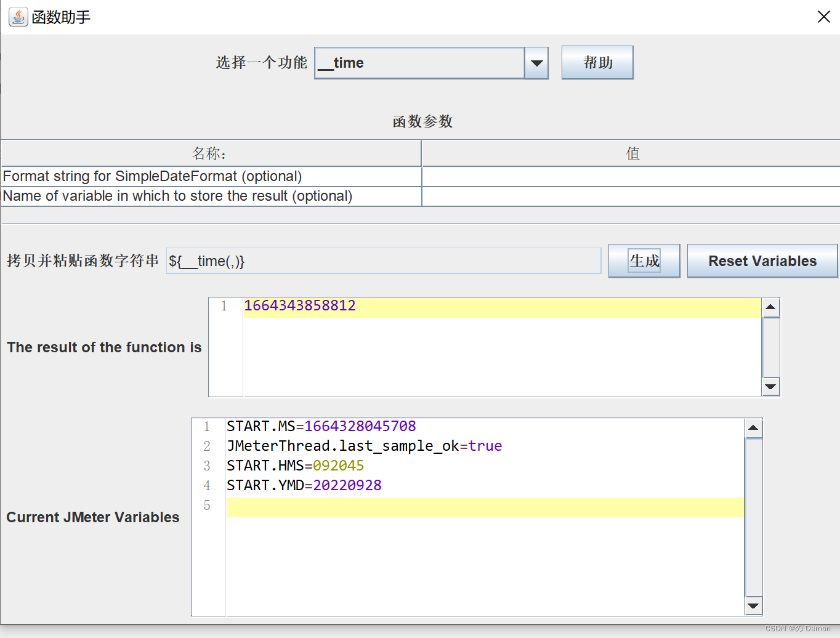Image resolution: width=840 pixels, height=638 pixels.
Task: Click The result of the function is label
Action: [104, 347]
